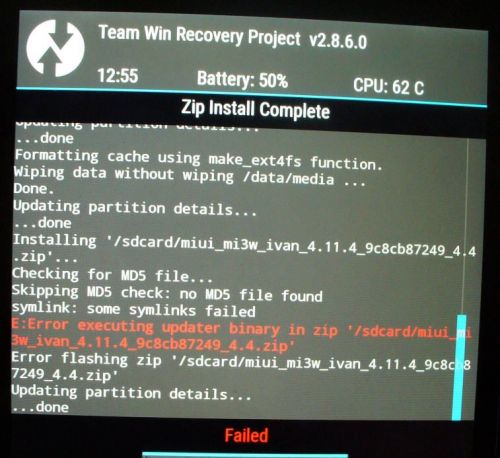Viewport: 500px width, 458px height.
Task: Select the 'Skipping MD5 check' log line
Action: tap(167, 293)
